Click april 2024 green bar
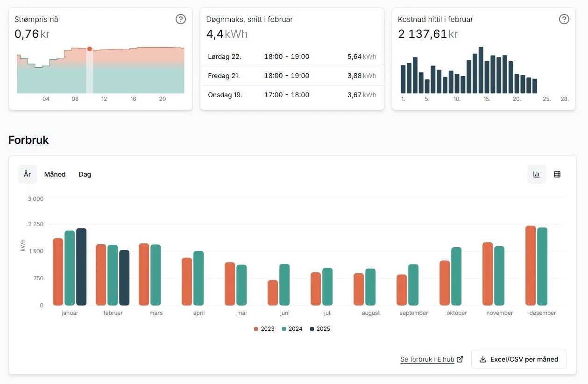Viewport: 588px width, 384px height. click(198, 278)
